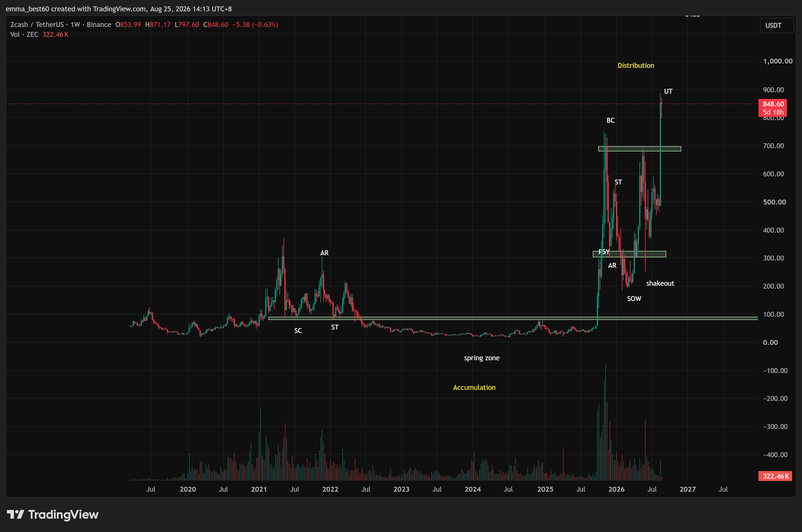Click the 2023 label on the time axis

pos(402,489)
